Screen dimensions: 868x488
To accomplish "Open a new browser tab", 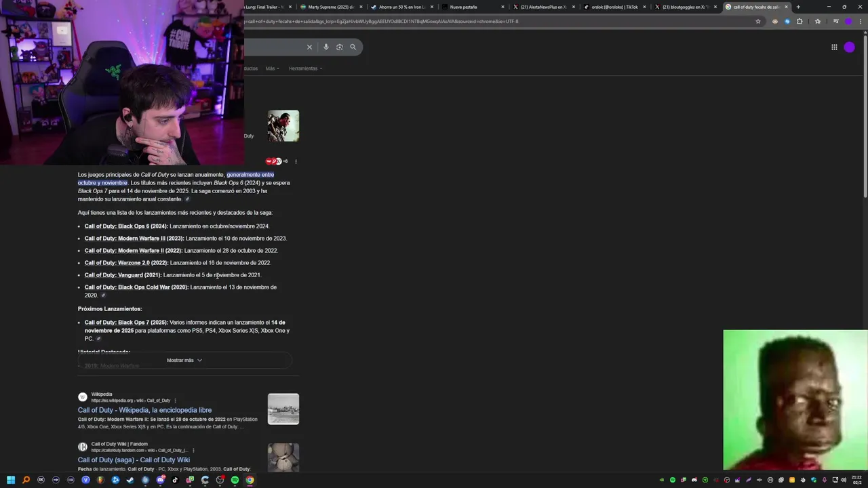I will click(x=798, y=7).
